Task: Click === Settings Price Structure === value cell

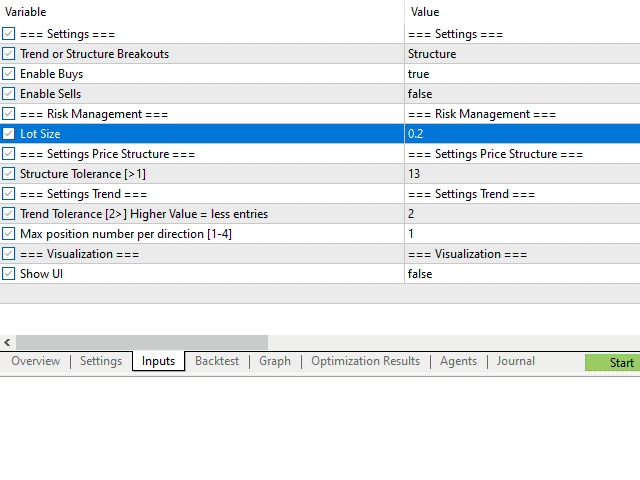Action: [522, 153]
